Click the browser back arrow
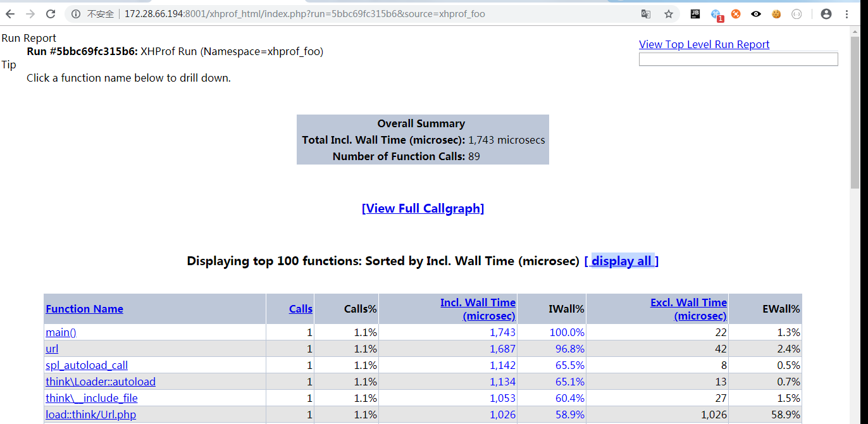 pos(10,14)
